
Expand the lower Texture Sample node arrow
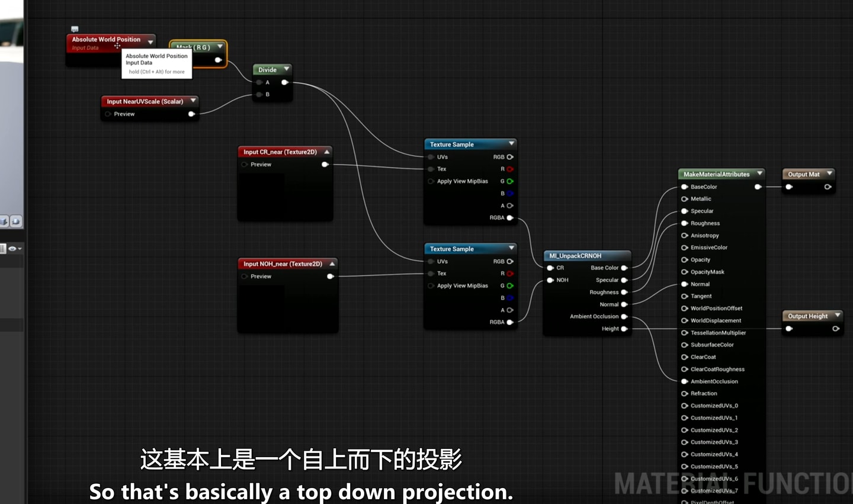511,248
